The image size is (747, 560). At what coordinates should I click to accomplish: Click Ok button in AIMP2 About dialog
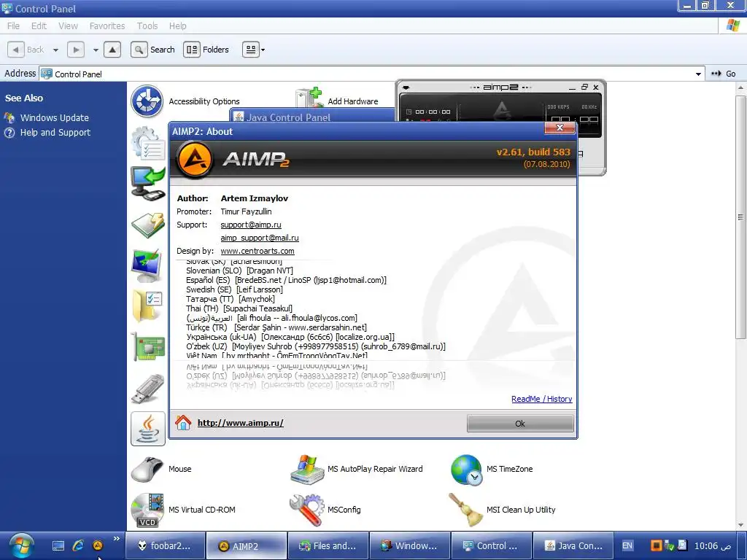click(x=520, y=424)
